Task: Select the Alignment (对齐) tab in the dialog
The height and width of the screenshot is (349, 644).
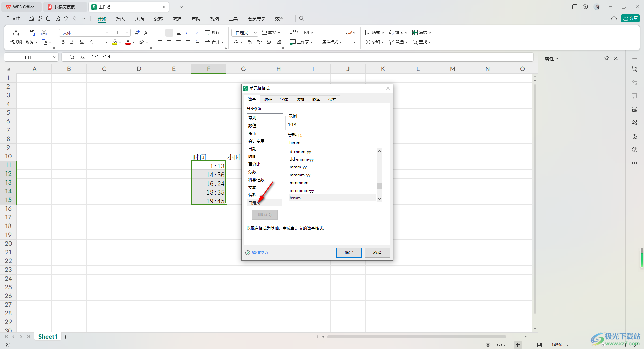Action: [x=268, y=99]
